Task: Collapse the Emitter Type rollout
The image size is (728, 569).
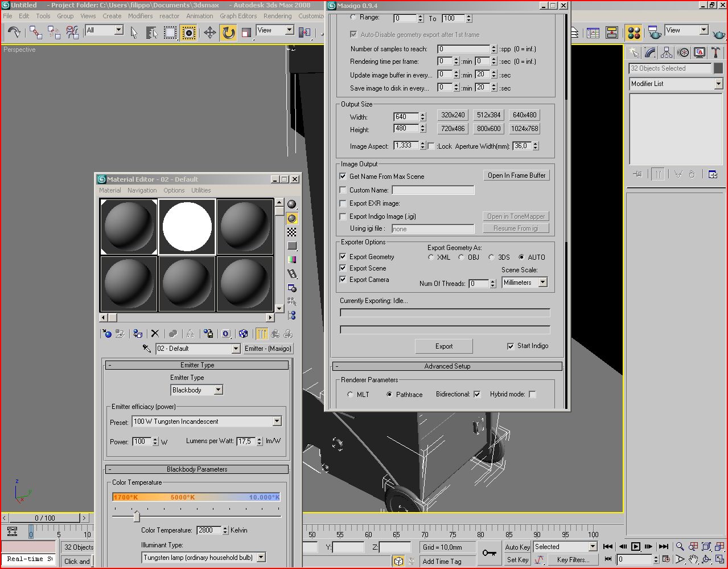Action: tap(197, 365)
